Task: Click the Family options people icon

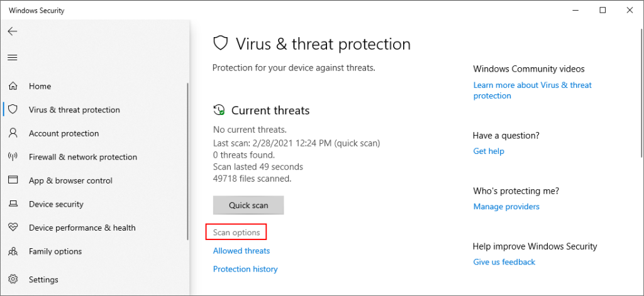Action: (13, 251)
